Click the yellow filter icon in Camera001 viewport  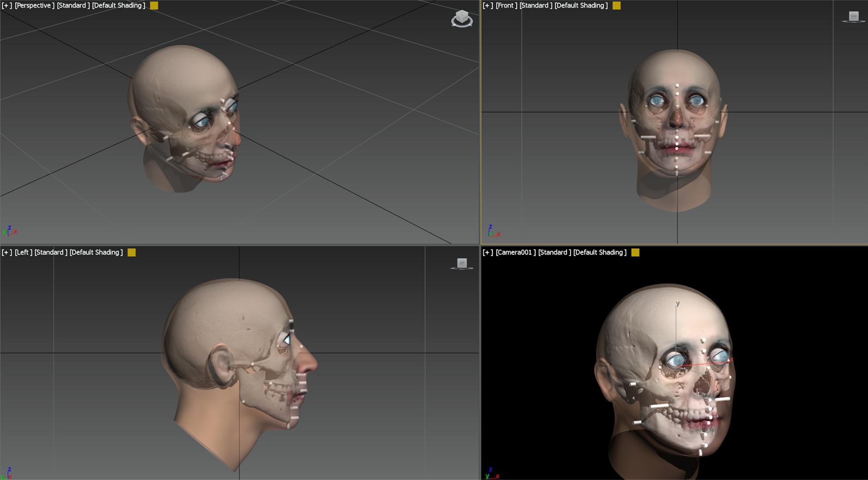coord(635,252)
